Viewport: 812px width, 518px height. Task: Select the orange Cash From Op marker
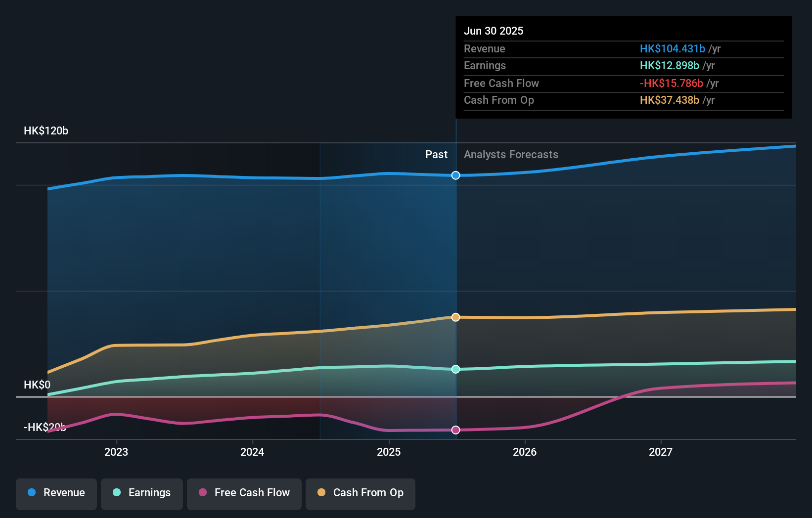click(455, 317)
